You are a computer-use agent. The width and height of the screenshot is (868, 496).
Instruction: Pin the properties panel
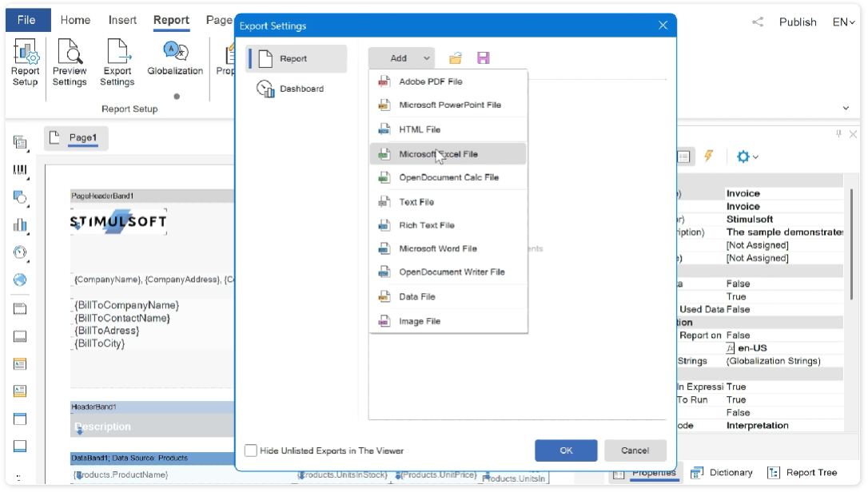pos(838,134)
